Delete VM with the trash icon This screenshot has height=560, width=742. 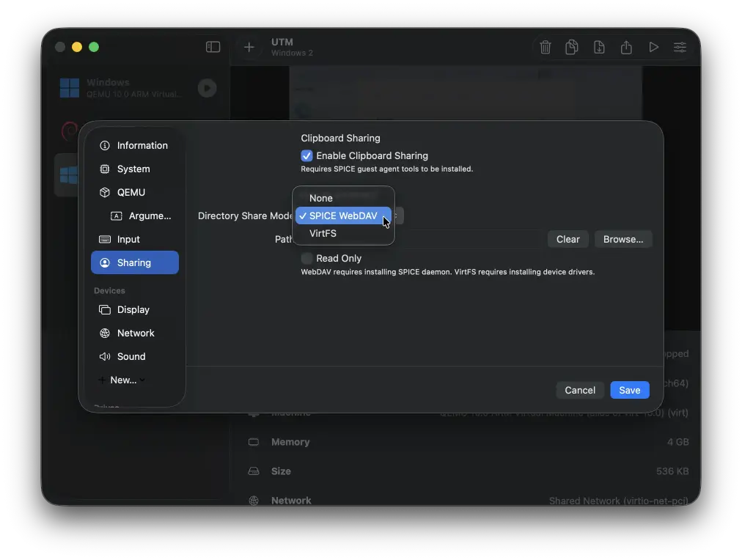(x=546, y=47)
